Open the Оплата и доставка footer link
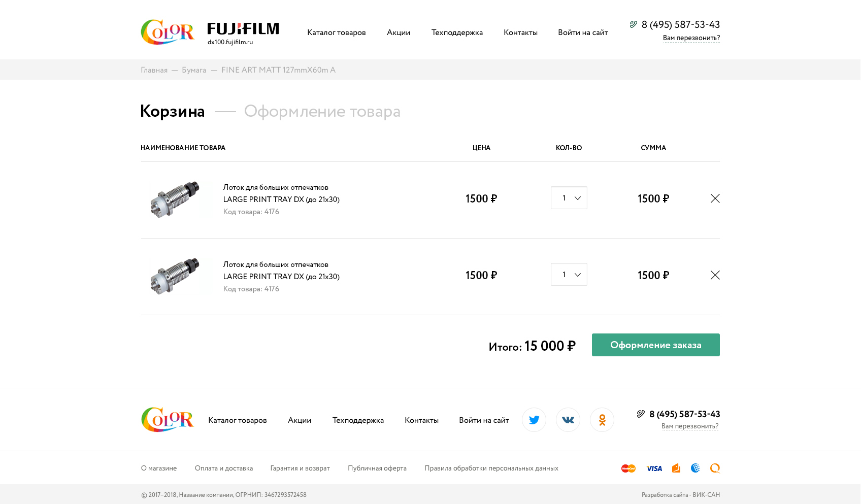Viewport: 861px width, 504px height. pyautogui.click(x=223, y=468)
